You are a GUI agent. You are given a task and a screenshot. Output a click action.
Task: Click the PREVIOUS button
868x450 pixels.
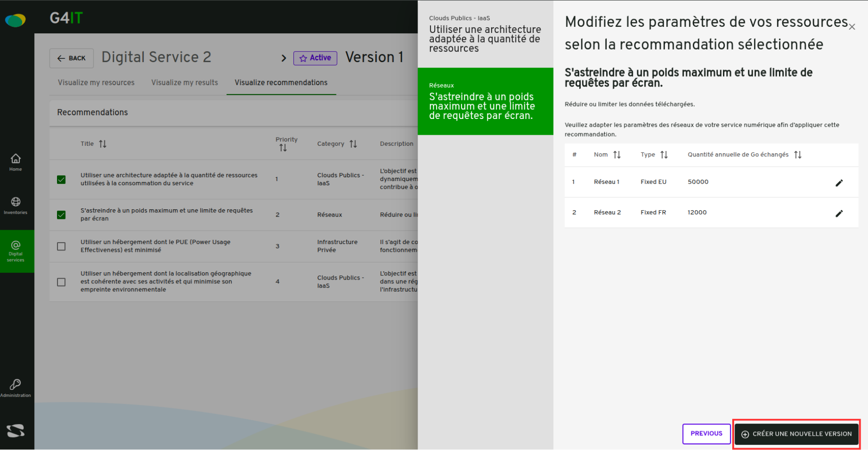[706, 434]
